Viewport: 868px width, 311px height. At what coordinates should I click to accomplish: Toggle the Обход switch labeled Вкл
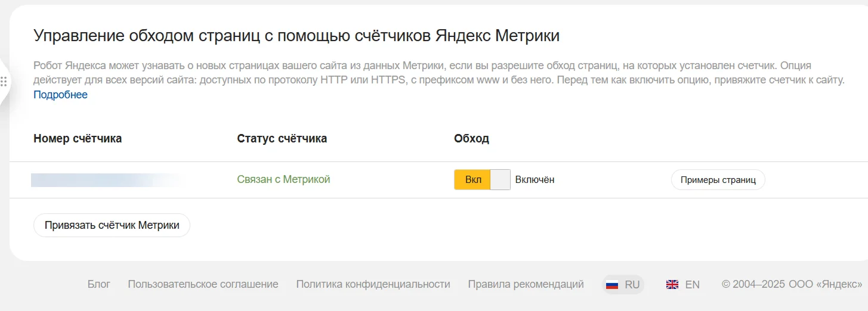click(482, 180)
